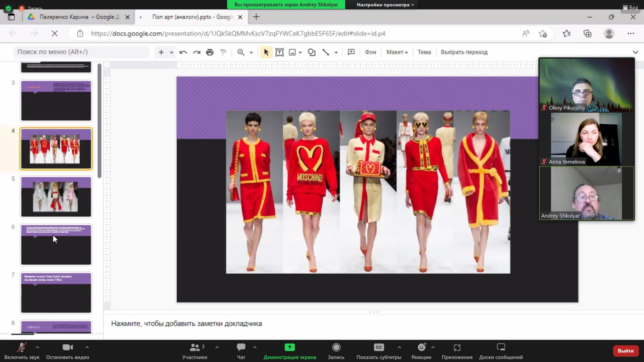
Task: Click the menu search field Поиск по меню
Action: click(82, 52)
